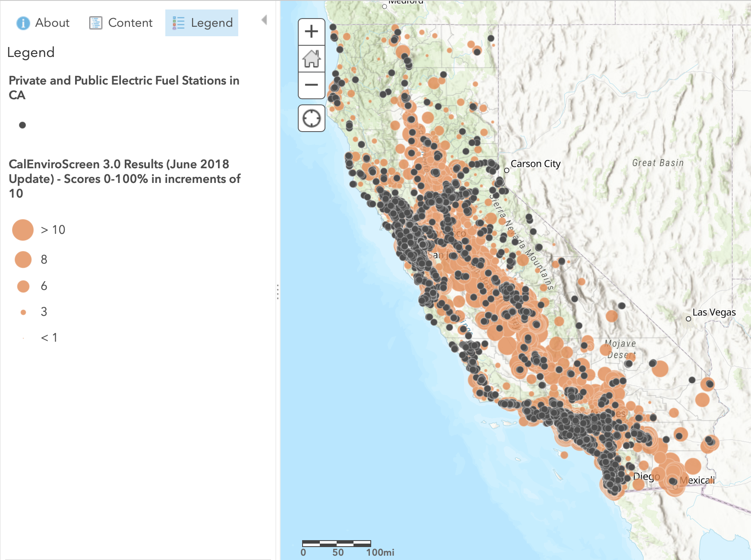Click the Home default extent button

pyautogui.click(x=311, y=58)
